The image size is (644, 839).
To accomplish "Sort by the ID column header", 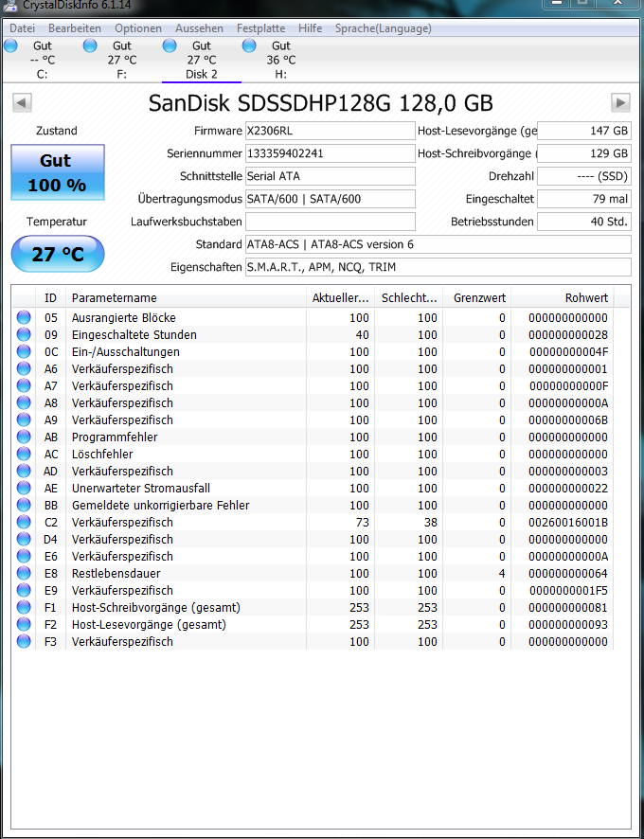I will 50,298.
